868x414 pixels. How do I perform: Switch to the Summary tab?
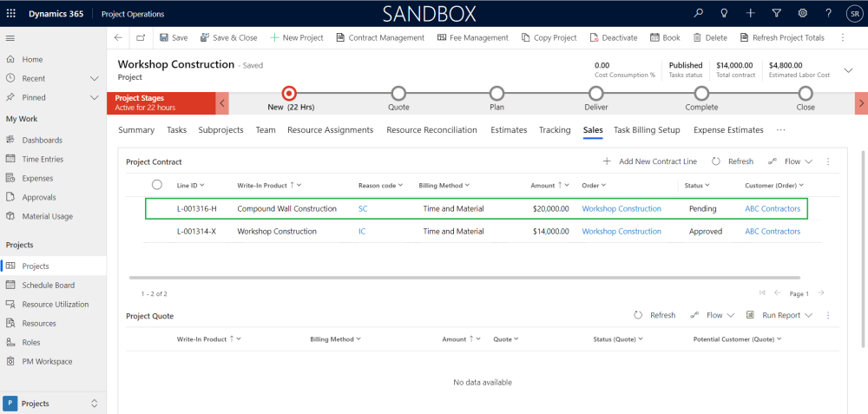click(136, 130)
